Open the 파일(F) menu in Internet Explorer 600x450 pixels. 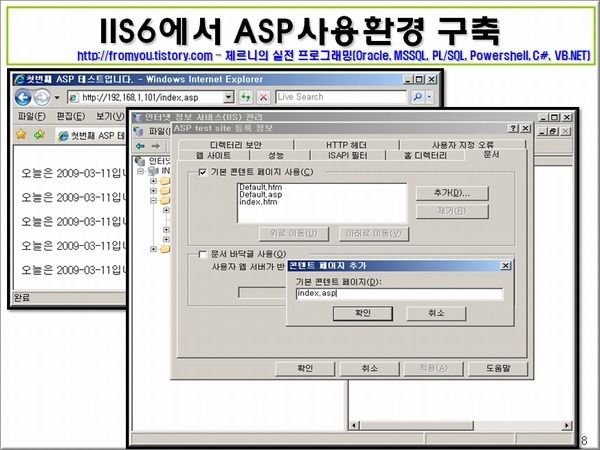32,116
